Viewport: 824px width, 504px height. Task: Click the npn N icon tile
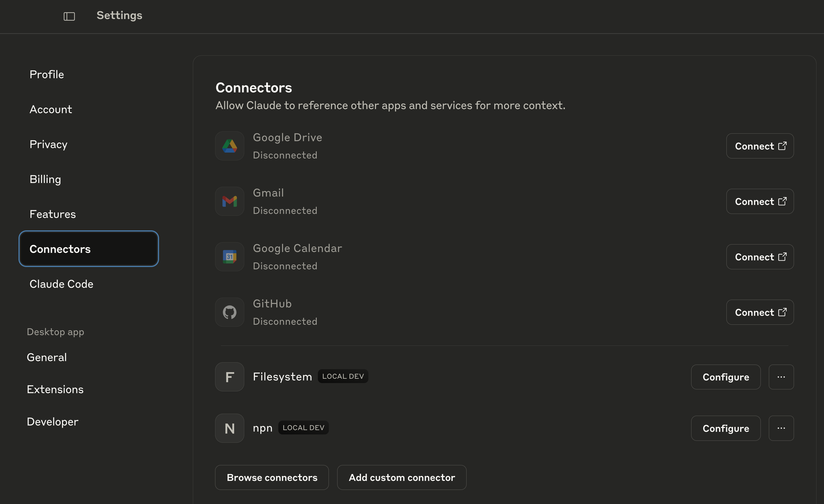(230, 428)
